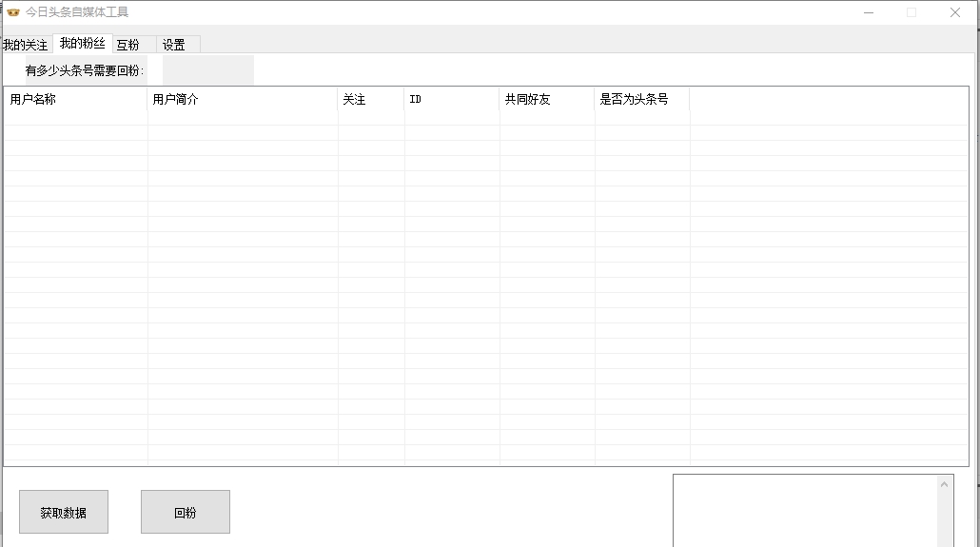Select the 我的粉丝 tab
The image size is (980, 547).
pos(83,43)
